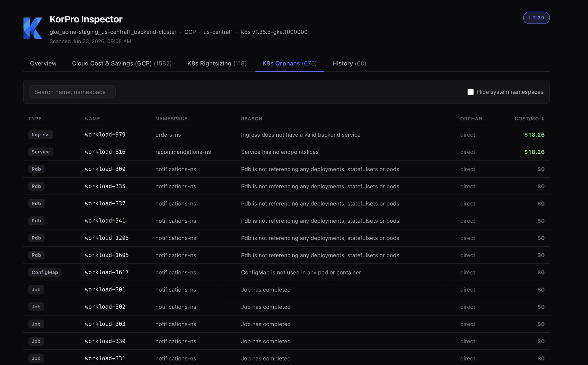
Task: Select the K8s Orphans tab
Action: tap(290, 63)
